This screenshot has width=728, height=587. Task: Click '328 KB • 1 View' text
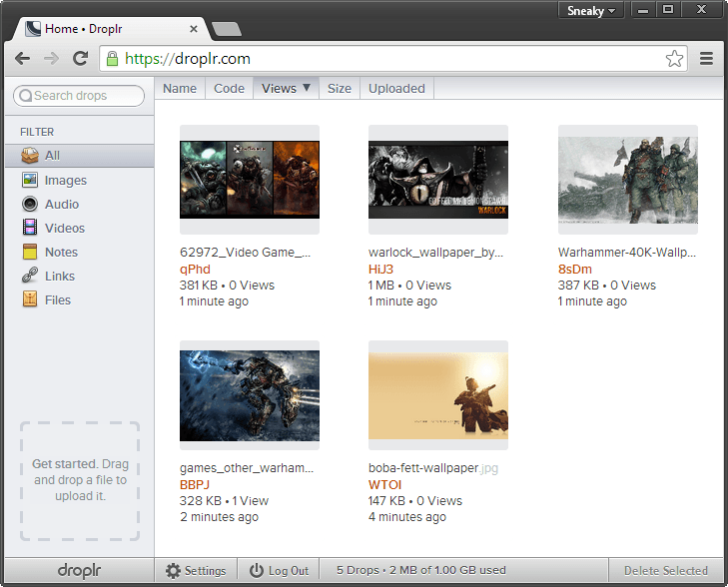coord(224,501)
